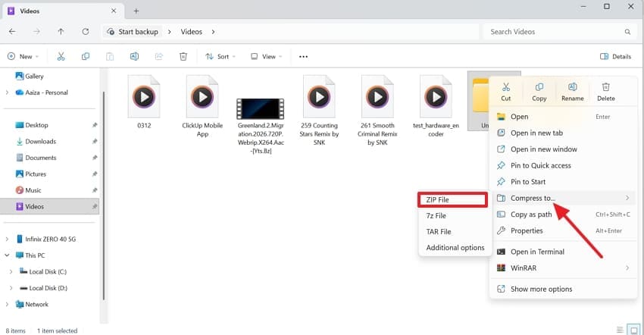644x335 pixels.
Task: Click the Rename icon in toolbar
Action: (x=134, y=56)
